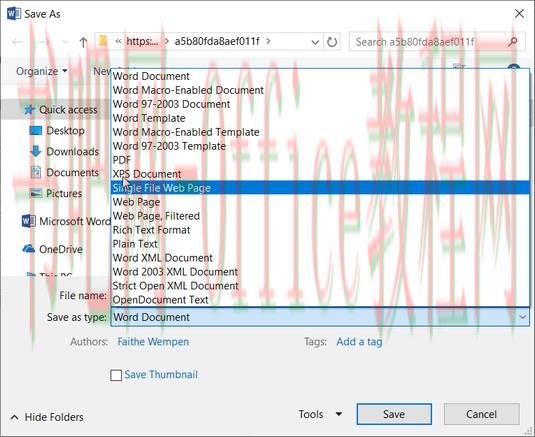Image resolution: width=535 pixels, height=437 pixels.
Task: Collapse the panel with Hide Folders
Action: click(x=47, y=417)
